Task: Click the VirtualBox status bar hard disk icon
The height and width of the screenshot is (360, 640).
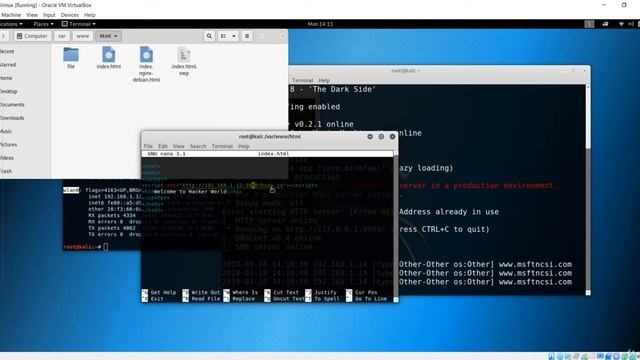Action: click(x=551, y=356)
